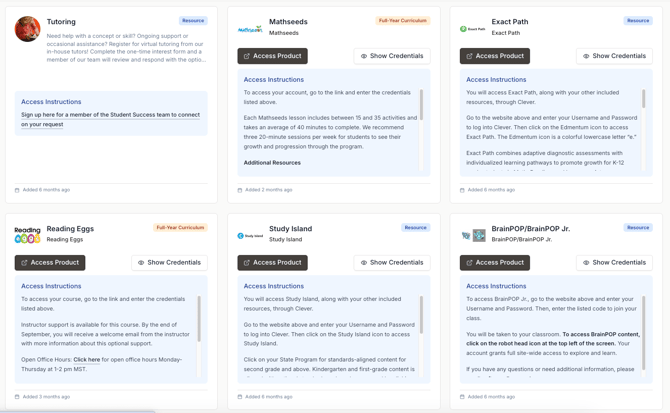Click the Mathseeds logo icon
Image resolution: width=670 pixels, height=413 pixels.
[250, 29]
